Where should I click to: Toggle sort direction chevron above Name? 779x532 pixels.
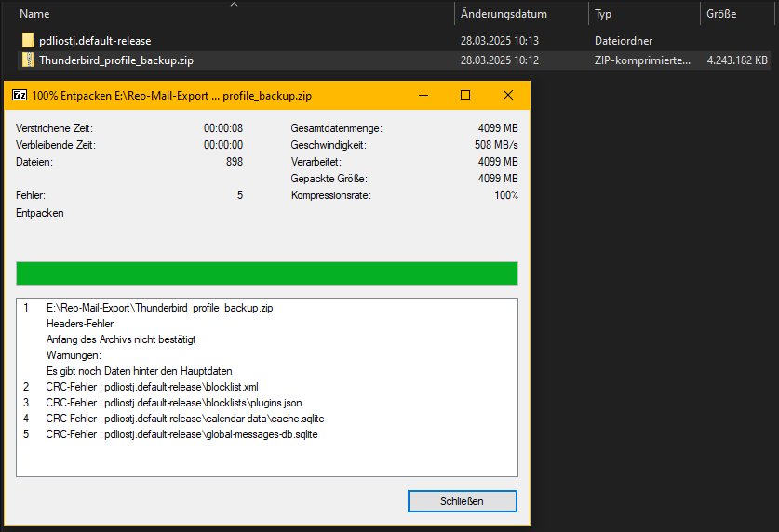(234, 5)
